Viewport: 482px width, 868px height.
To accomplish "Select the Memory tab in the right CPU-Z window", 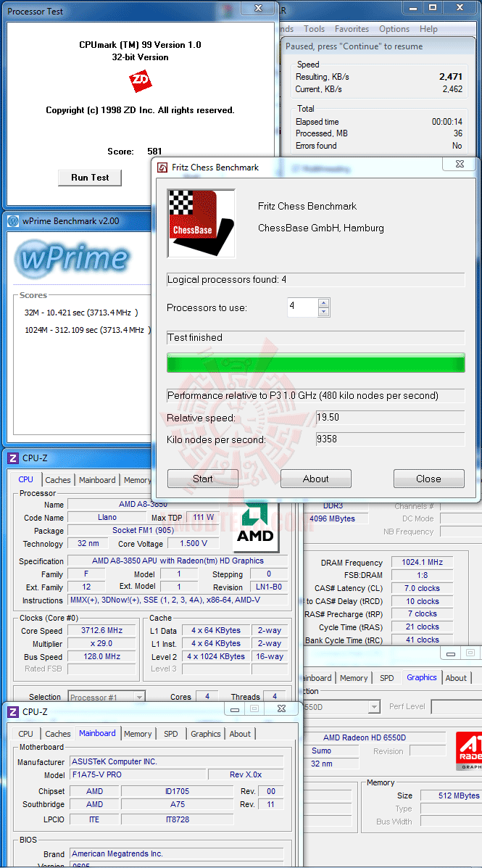I will (x=354, y=677).
